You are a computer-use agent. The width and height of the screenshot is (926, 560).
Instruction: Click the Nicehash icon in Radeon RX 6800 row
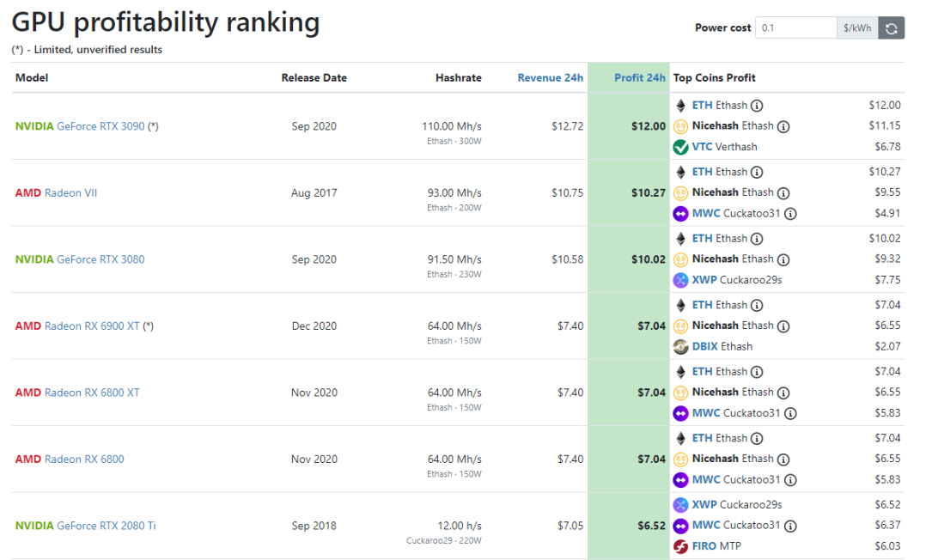tap(681, 459)
